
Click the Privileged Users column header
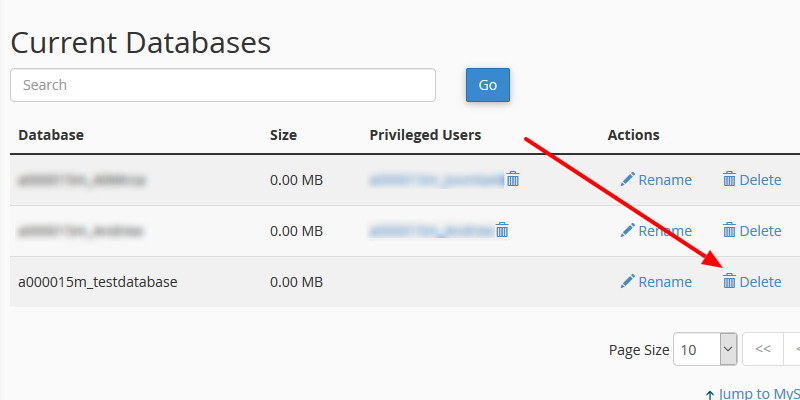(x=425, y=135)
